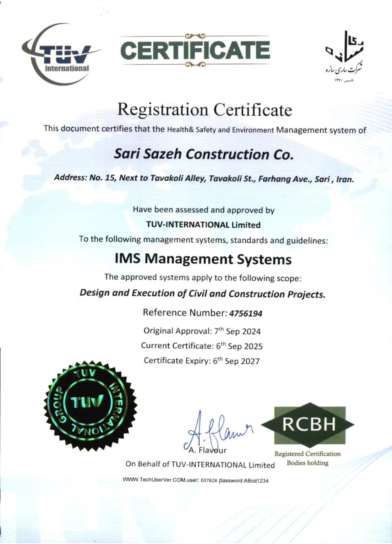
Task: Select the printed name "A. Flavour"
Action: (x=208, y=450)
